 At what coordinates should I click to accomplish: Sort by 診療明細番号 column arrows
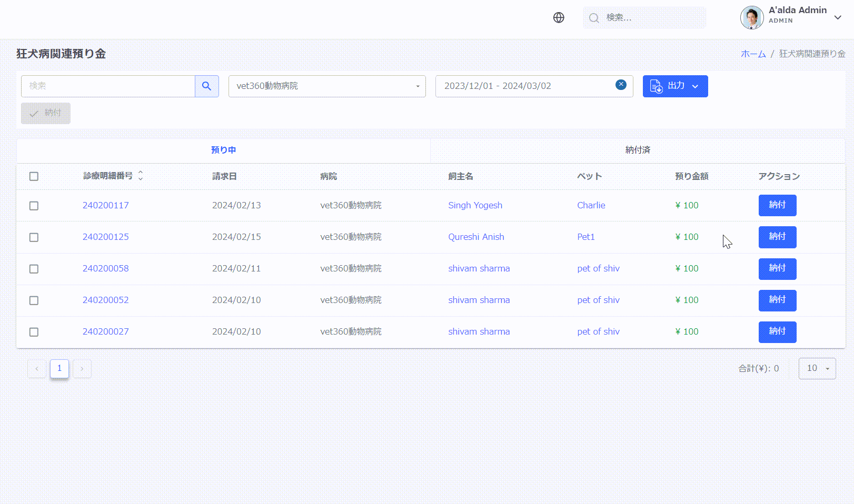tap(141, 176)
